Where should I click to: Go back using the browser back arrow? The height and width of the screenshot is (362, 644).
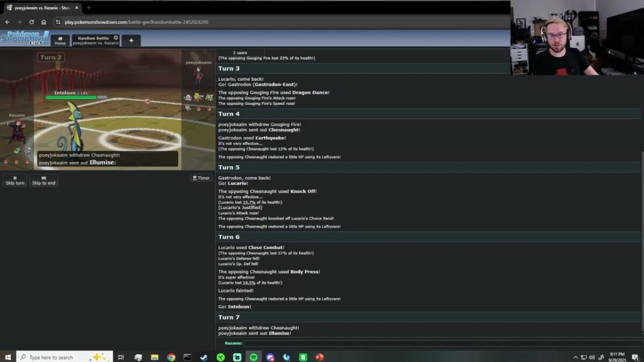click(8, 22)
